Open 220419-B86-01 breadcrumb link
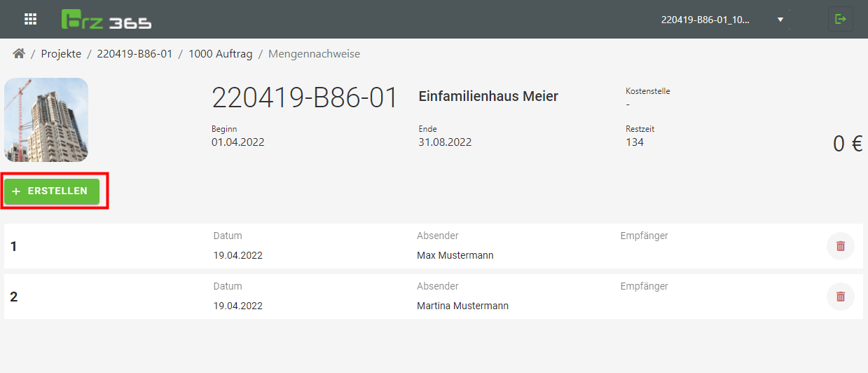Viewport: 868px width, 373px height. pyautogui.click(x=135, y=54)
